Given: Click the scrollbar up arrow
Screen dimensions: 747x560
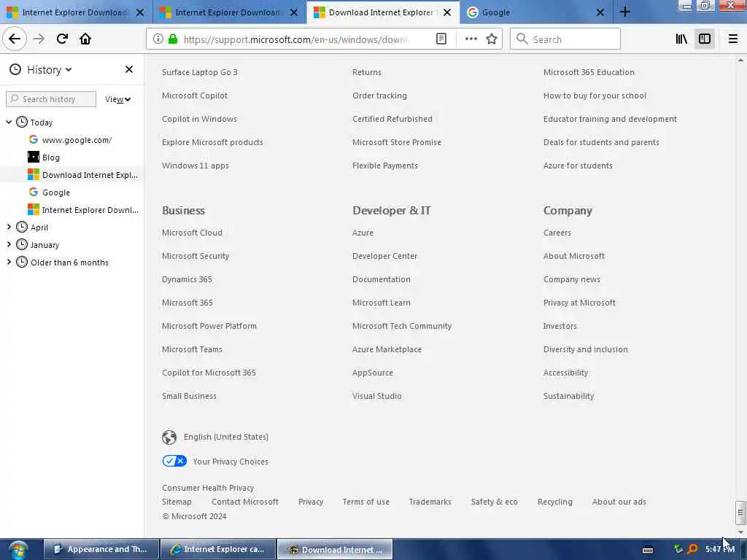Looking at the screenshot, I should point(740,60).
